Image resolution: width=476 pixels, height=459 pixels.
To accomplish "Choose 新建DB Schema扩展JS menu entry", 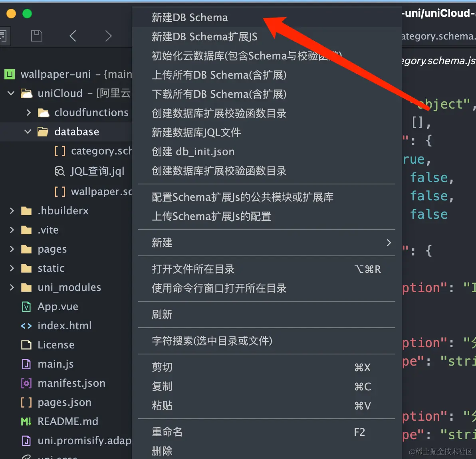I will (x=266, y=37).
